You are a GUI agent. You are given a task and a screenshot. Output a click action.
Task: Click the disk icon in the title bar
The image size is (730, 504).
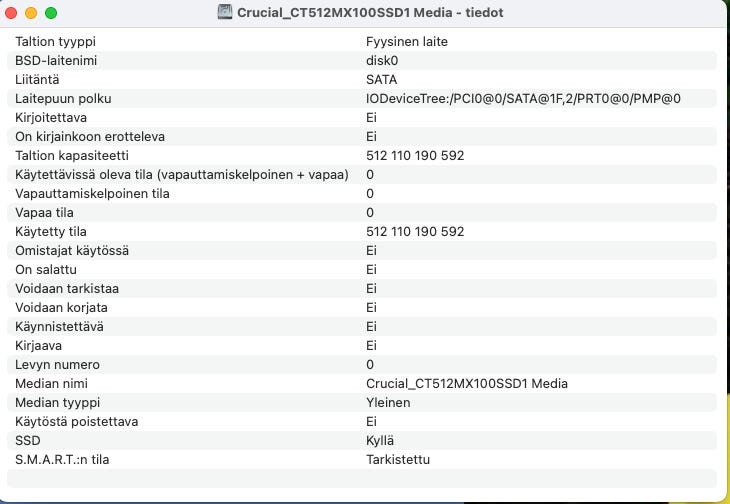click(225, 13)
